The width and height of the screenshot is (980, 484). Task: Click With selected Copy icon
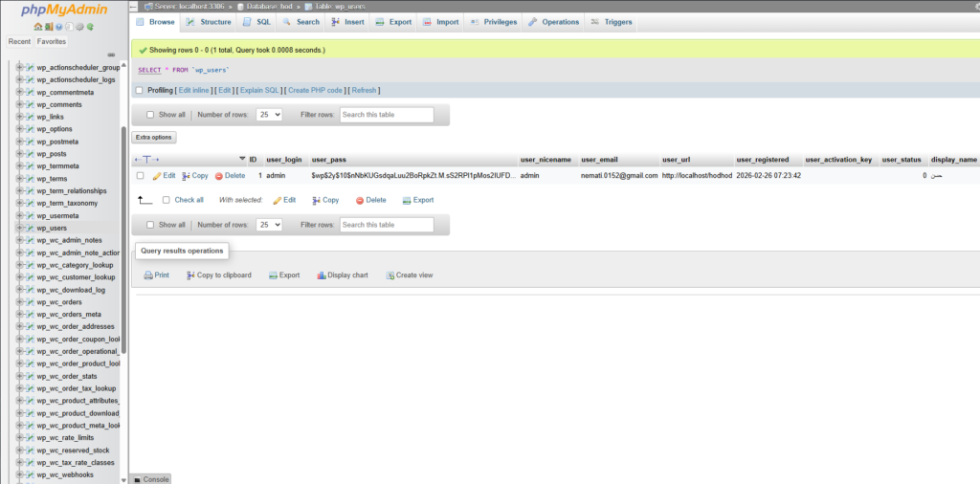(316, 201)
